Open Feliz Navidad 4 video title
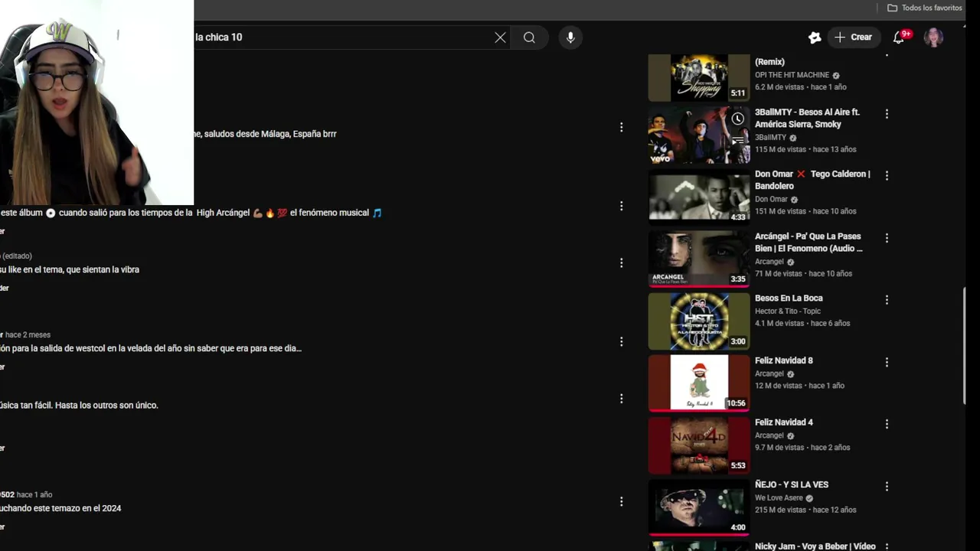Image resolution: width=980 pixels, height=551 pixels. coord(784,422)
